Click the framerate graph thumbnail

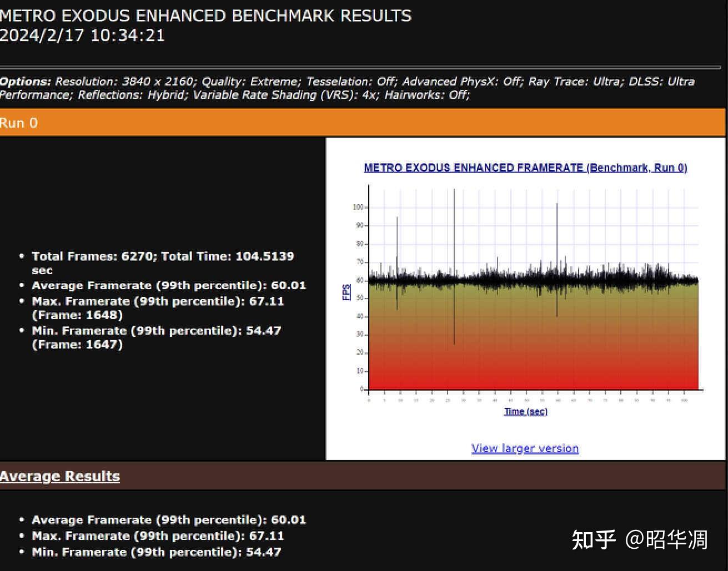click(525, 292)
